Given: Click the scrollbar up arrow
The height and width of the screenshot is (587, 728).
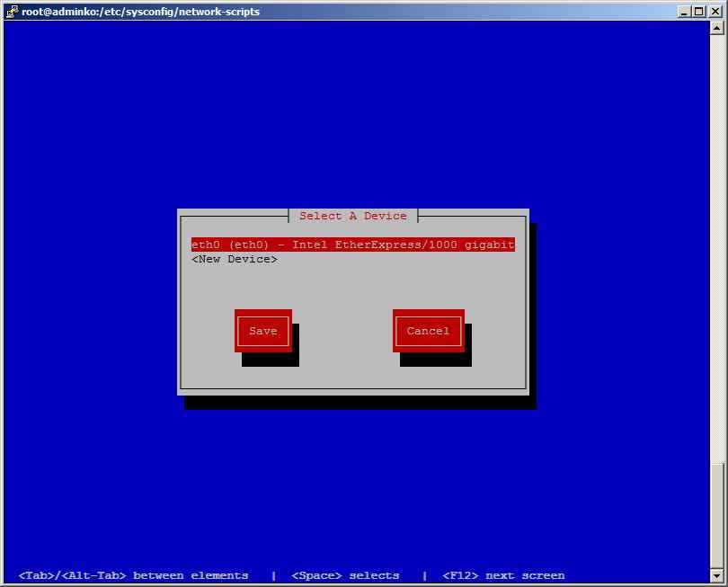Looking at the screenshot, I should point(716,28).
